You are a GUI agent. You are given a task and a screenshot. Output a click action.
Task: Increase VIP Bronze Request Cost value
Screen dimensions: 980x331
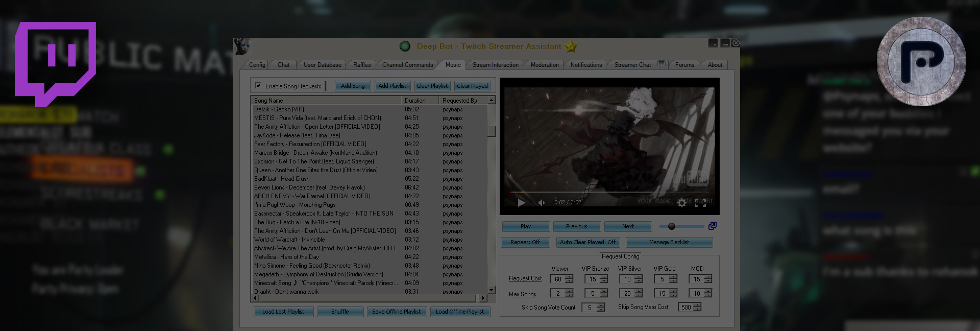click(604, 277)
